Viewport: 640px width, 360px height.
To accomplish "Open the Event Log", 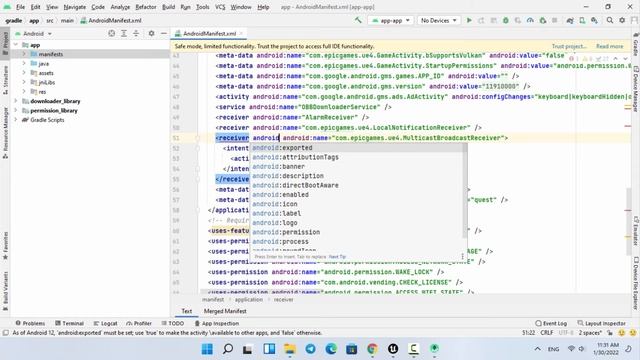I will click(551, 323).
